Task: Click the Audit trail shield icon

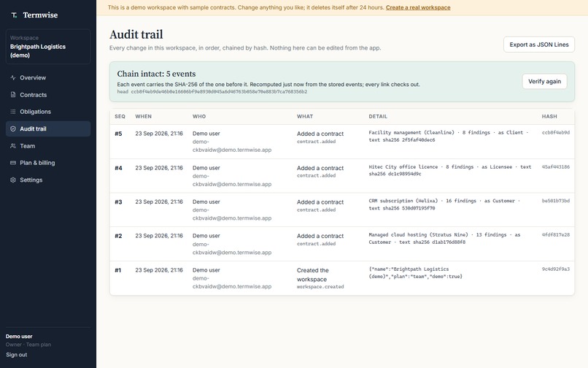Action: pyautogui.click(x=13, y=129)
